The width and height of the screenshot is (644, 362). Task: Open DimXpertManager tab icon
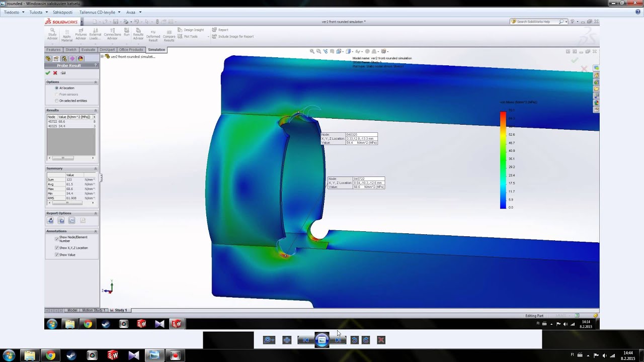tap(72, 58)
